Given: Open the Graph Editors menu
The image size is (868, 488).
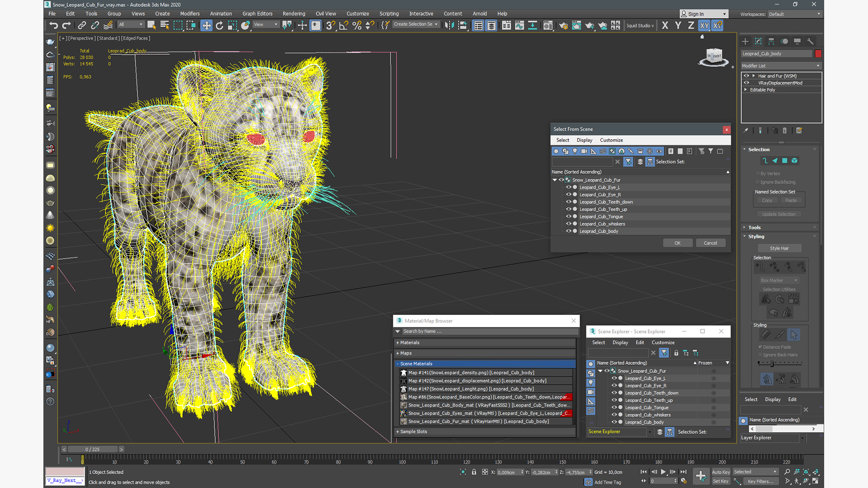Looking at the screenshot, I should 257,14.
